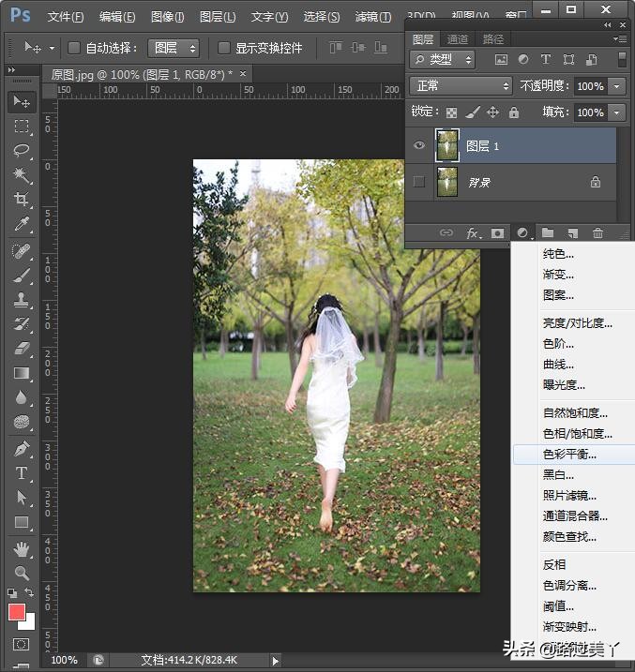Click the Delete layer trash icon
The height and width of the screenshot is (672, 635).
coord(597,233)
